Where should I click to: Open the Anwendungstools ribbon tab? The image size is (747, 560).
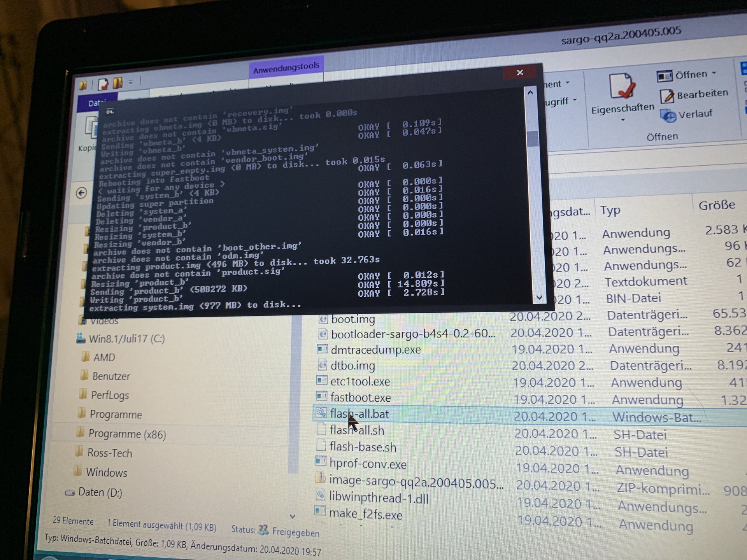coord(286,68)
